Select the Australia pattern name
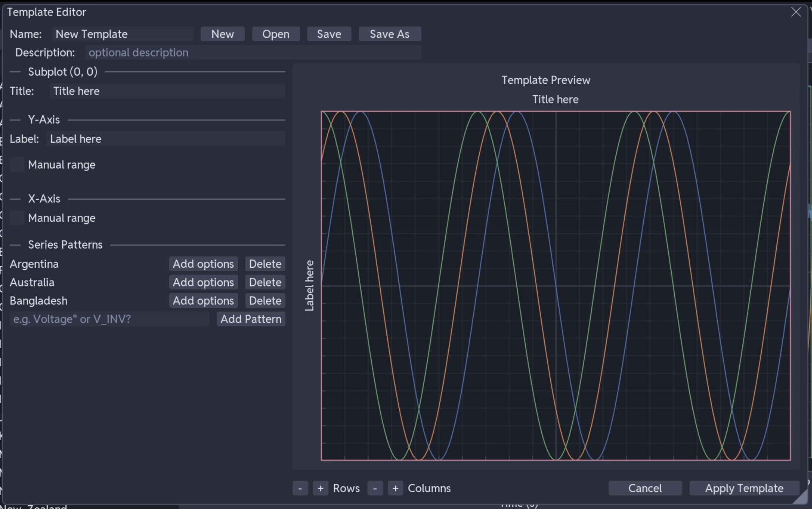This screenshot has height=509, width=812. click(32, 283)
